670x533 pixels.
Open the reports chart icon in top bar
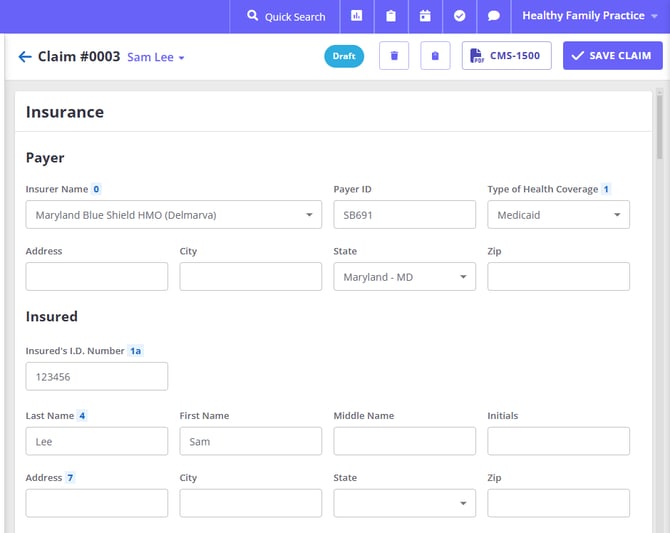point(357,16)
